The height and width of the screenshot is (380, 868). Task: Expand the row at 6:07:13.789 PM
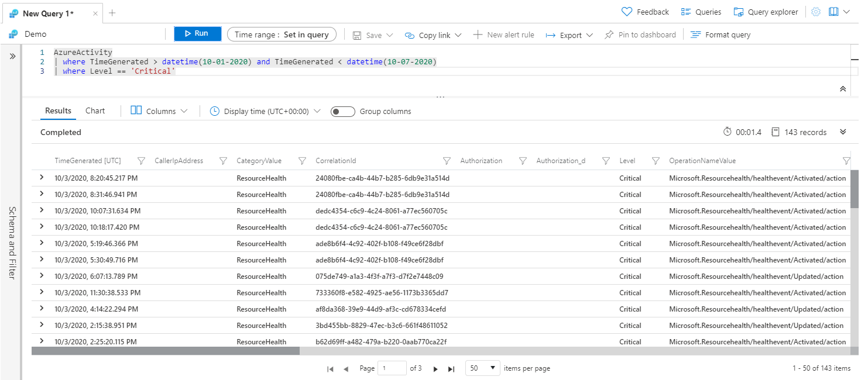(42, 276)
